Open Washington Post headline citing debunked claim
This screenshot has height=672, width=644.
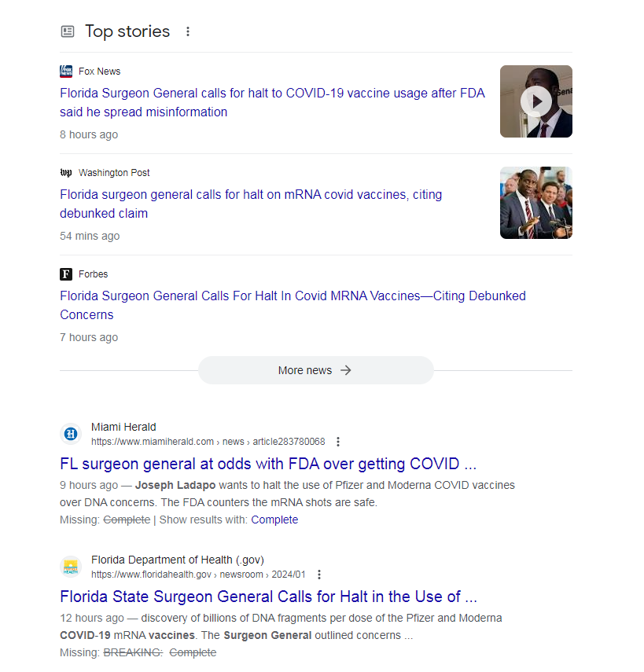click(251, 204)
